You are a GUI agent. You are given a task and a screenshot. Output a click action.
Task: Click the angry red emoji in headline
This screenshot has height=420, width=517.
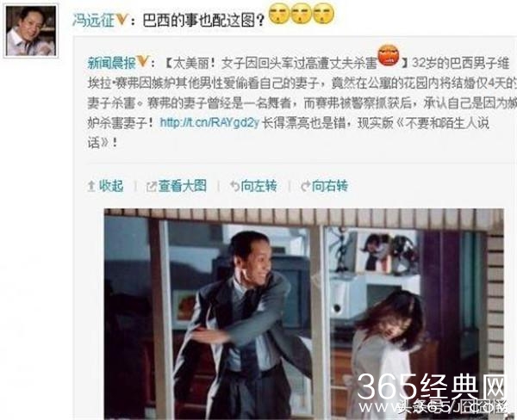(x=388, y=55)
